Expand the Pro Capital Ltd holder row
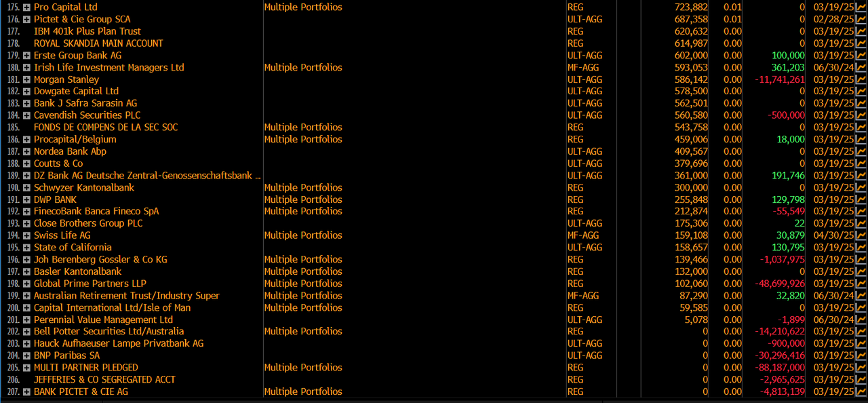This screenshot has height=403, width=868. [26, 7]
